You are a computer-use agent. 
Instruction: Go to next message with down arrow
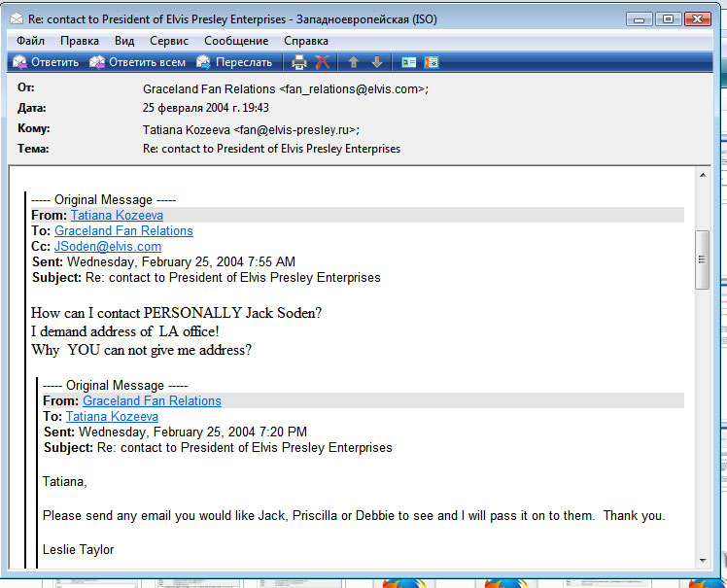point(377,62)
